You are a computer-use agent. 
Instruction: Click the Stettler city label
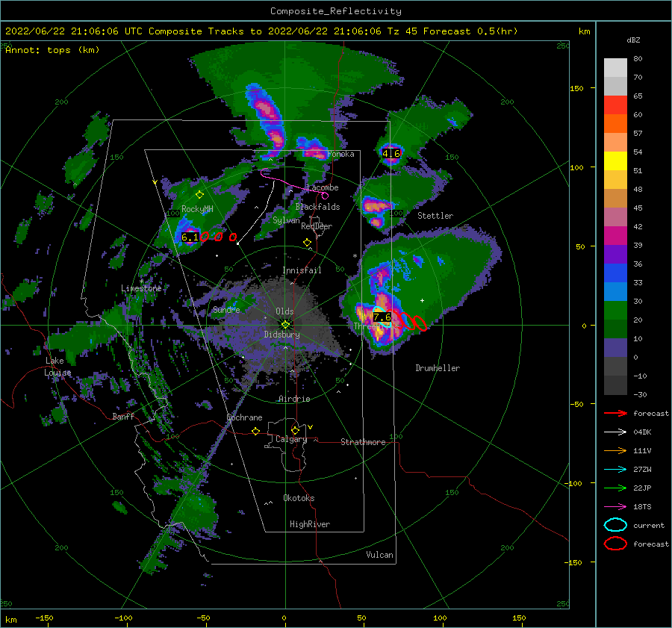pyautogui.click(x=435, y=216)
